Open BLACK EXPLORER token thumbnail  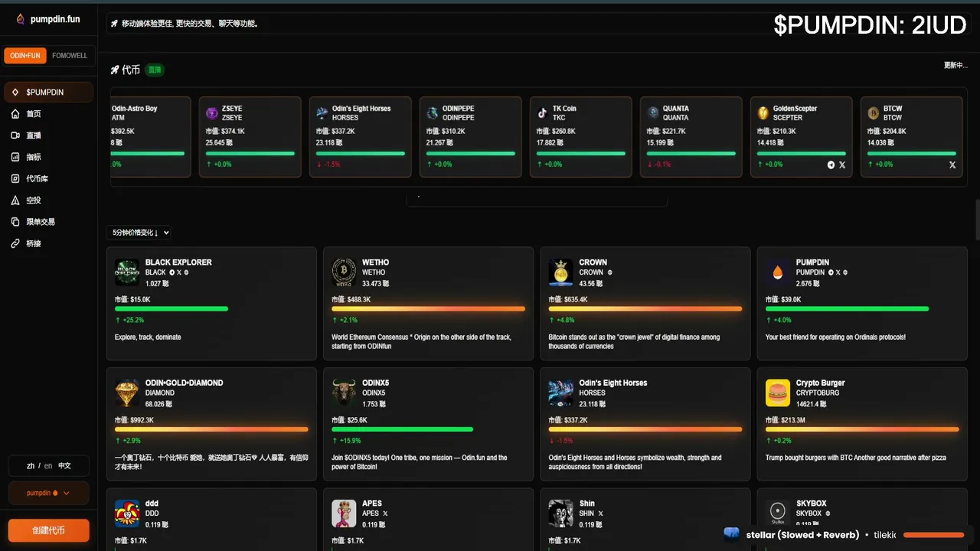pos(127,272)
